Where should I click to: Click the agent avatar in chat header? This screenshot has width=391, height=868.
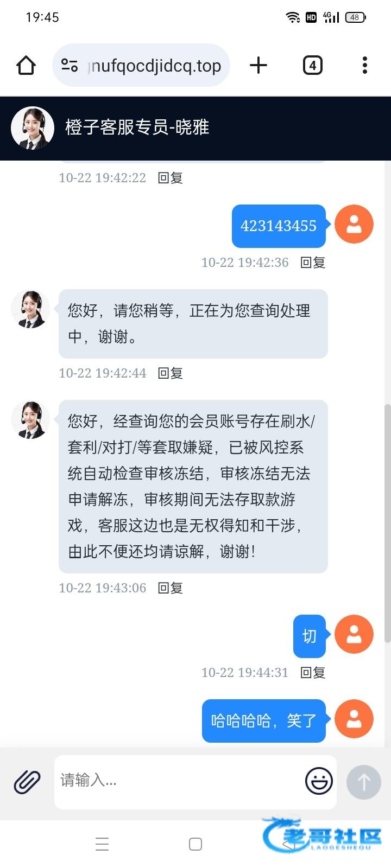click(x=33, y=128)
